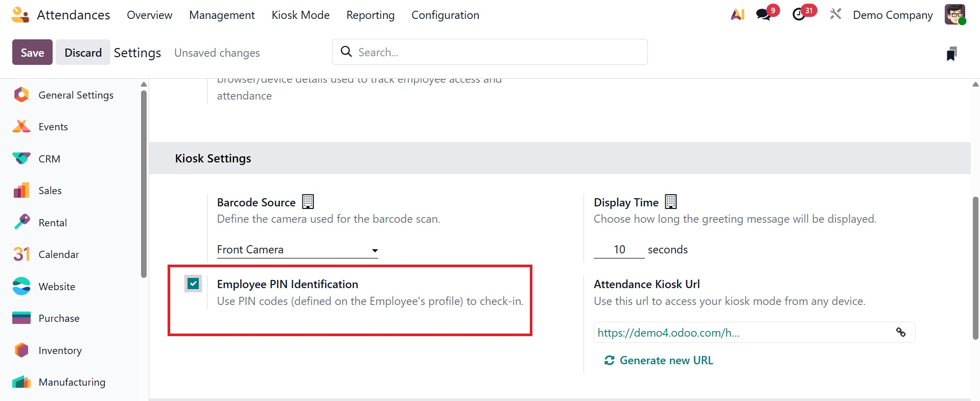Click the Display Time seconds field
Image resolution: width=980 pixels, height=401 pixels.
click(619, 250)
